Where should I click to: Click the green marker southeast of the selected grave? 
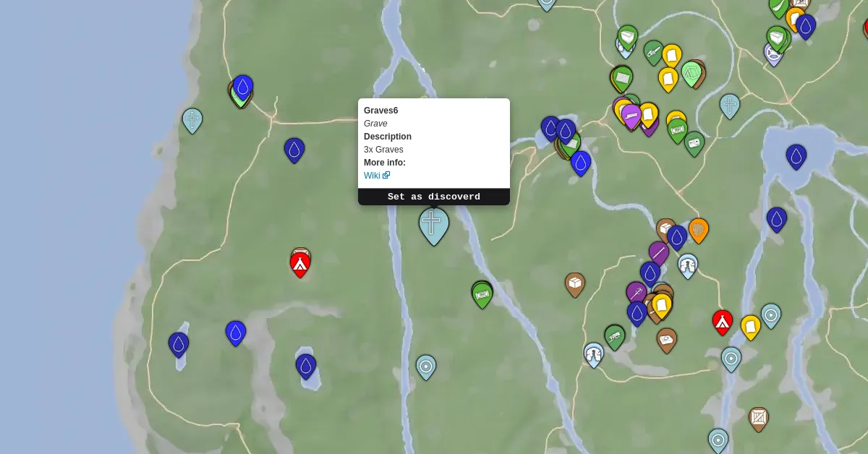(482, 295)
